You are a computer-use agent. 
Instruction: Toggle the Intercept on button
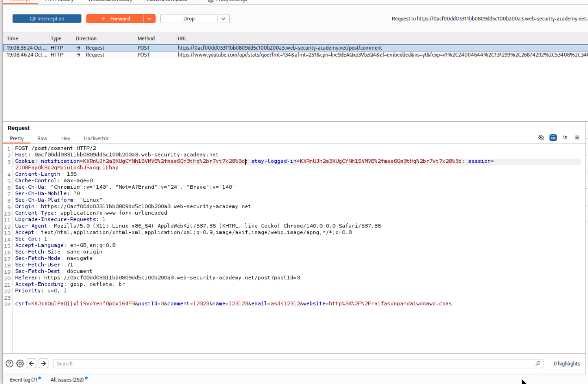pyautogui.click(x=47, y=18)
